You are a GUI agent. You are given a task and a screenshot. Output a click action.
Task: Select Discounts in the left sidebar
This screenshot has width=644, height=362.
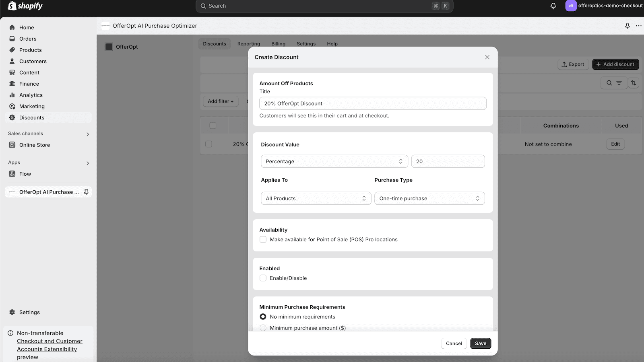click(31, 117)
